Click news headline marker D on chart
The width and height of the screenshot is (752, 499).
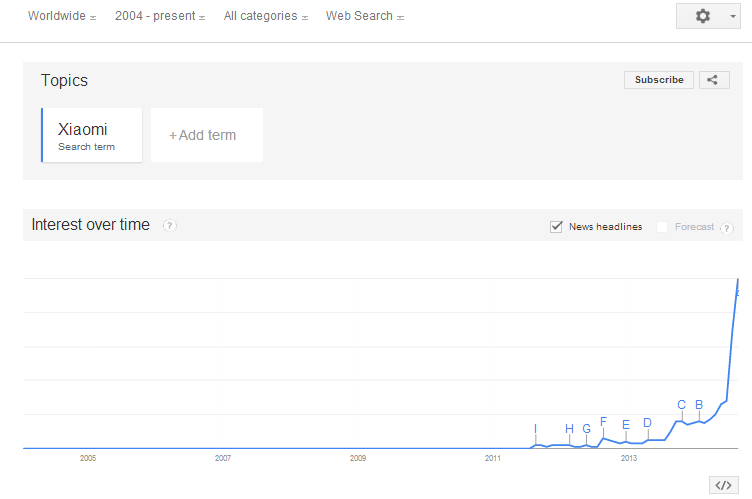point(647,423)
